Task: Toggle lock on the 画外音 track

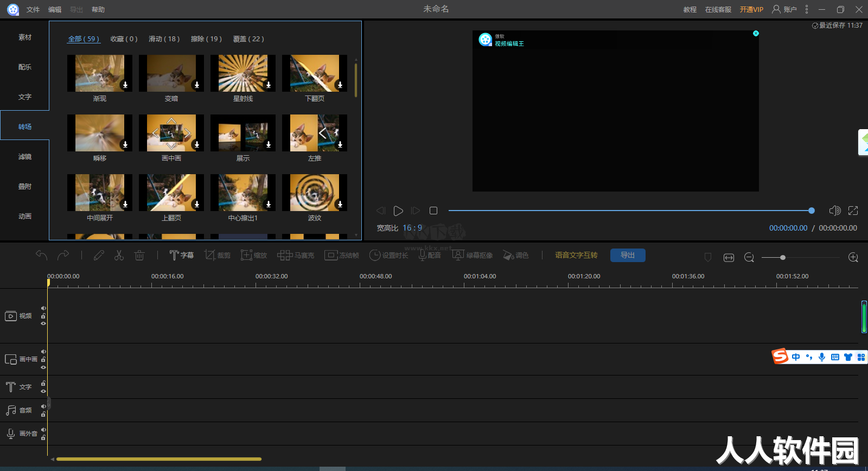Action: pos(43,437)
